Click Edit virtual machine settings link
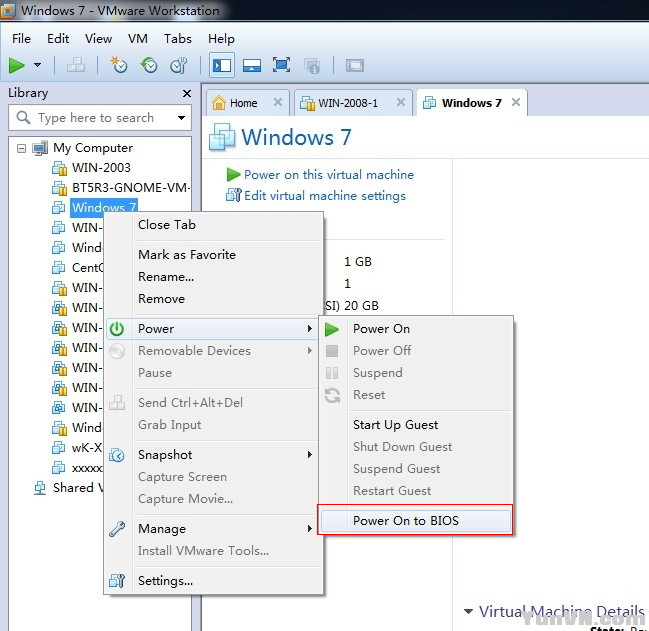Screen dimensions: 649x631 click(325, 196)
